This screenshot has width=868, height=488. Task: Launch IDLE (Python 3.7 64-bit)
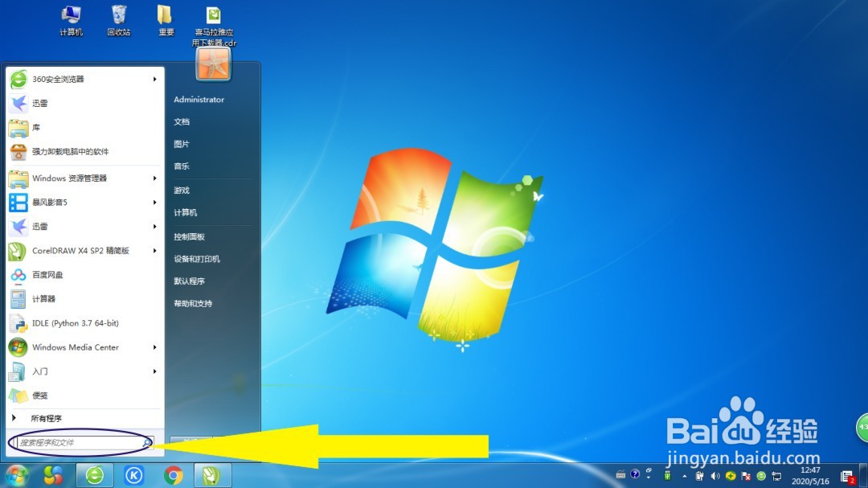click(84, 323)
